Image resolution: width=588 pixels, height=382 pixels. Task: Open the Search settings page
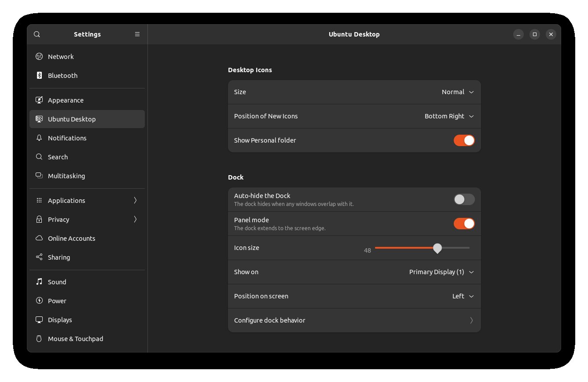(x=87, y=157)
